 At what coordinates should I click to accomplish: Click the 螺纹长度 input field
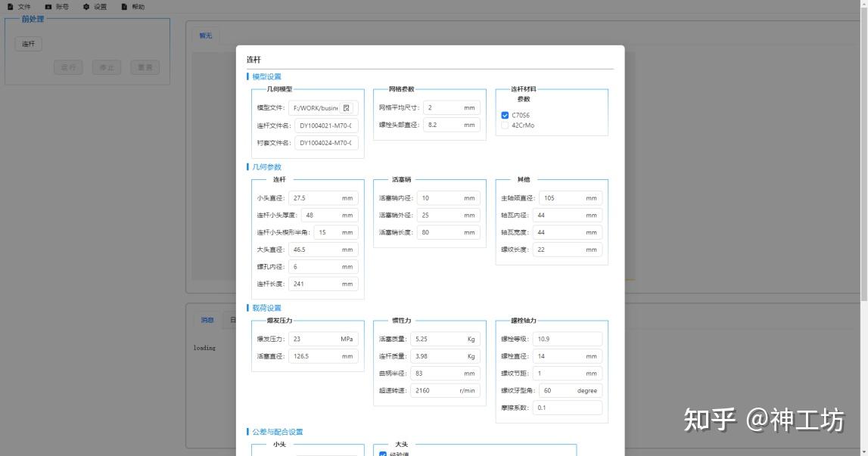pyautogui.click(x=568, y=250)
